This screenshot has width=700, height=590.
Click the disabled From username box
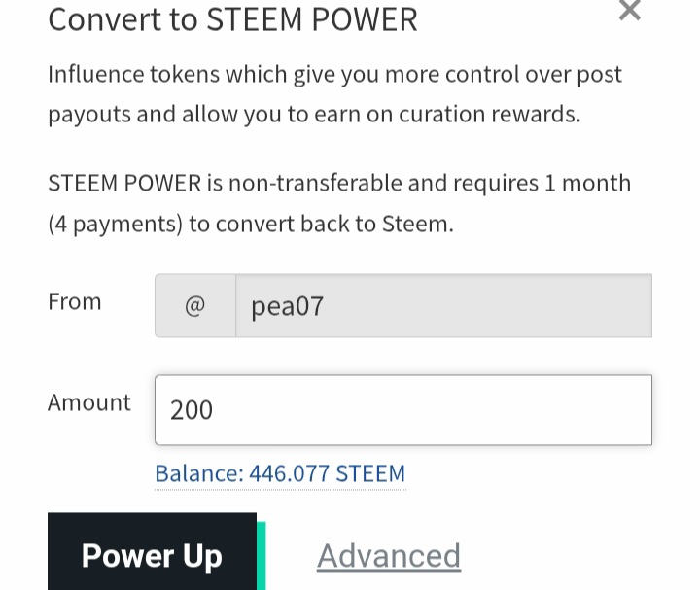[443, 306]
